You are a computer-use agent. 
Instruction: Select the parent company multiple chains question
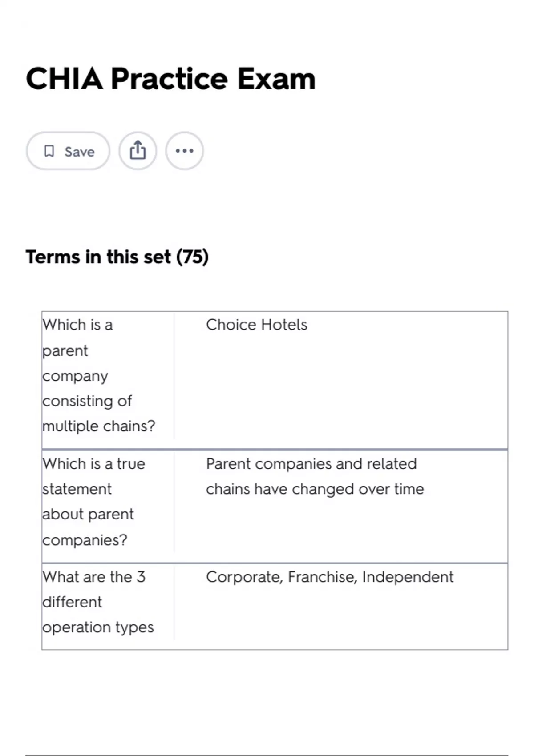98,375
